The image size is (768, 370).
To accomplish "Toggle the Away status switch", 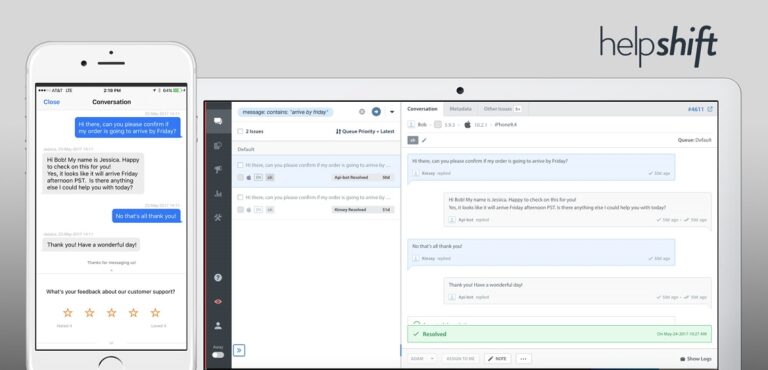I will coord(218,355).
